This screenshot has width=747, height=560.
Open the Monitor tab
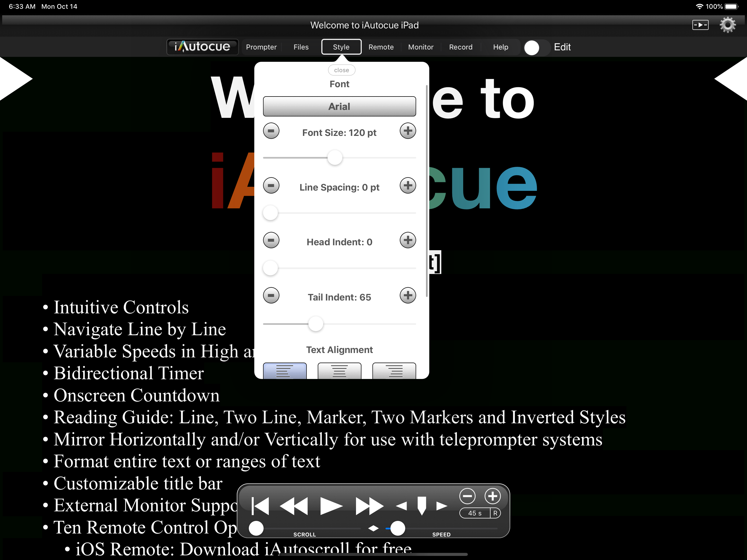coord(421,47)
